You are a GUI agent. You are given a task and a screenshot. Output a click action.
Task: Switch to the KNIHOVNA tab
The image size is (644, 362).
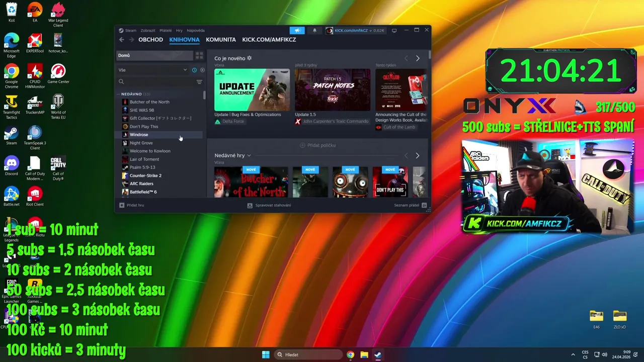(x=184, y=40)
